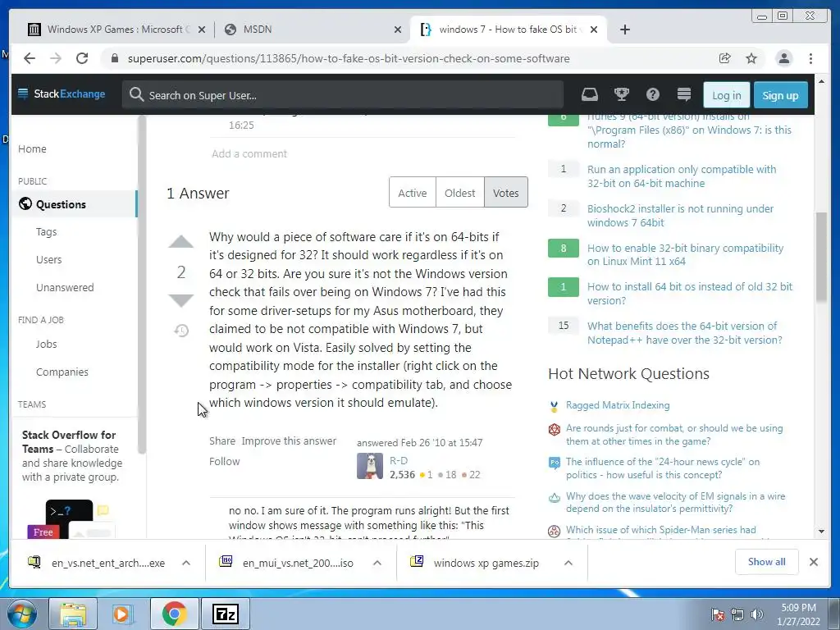Click the Sign up button

781,95
